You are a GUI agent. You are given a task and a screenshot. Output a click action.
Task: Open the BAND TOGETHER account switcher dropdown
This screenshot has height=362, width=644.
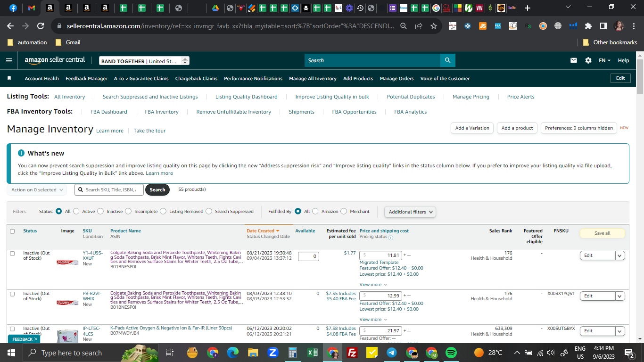click(144, 61)
